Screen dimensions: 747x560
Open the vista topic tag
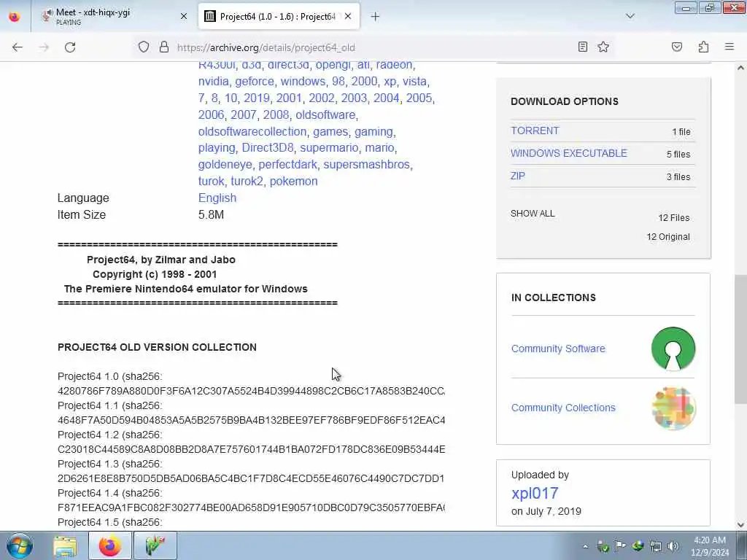pos(414,81)
